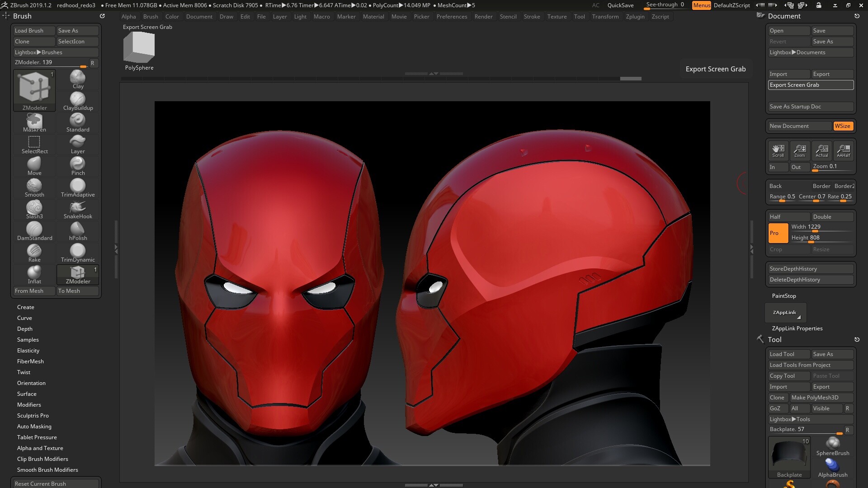The width and height of the screenshot is (868, 488).
Task: Adjust the Width slider
Action: (x=821, y=227)
